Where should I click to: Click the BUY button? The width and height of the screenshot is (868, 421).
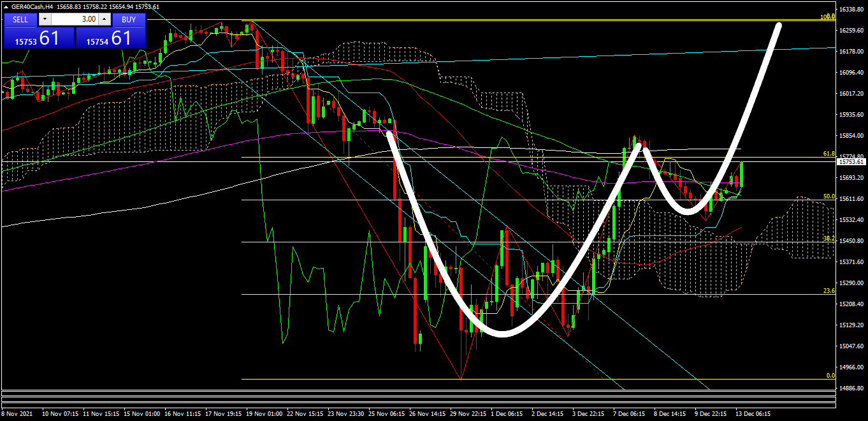tap(129, 19)
